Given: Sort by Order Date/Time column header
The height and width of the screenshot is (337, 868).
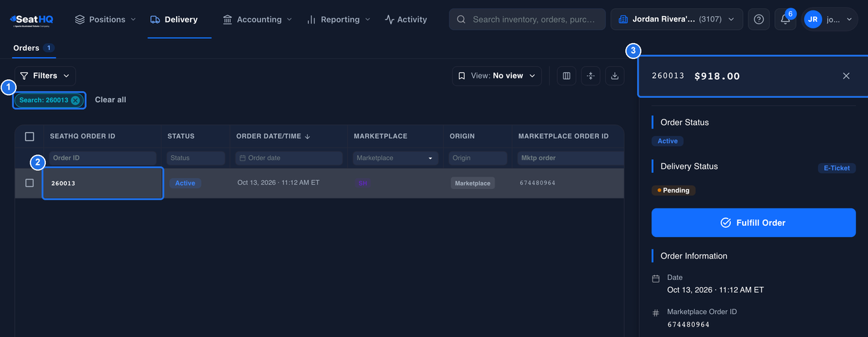Looking at the screenshot, I should (273, 136).
